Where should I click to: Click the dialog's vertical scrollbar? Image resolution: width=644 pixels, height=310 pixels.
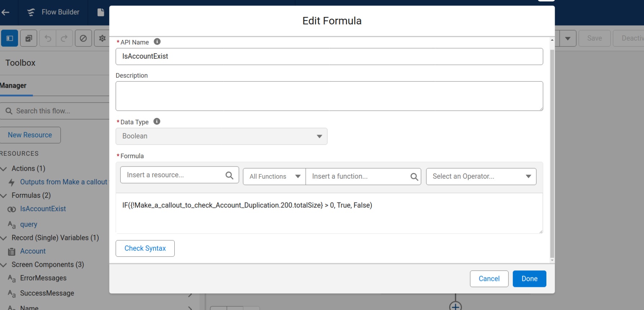[552, 151]
